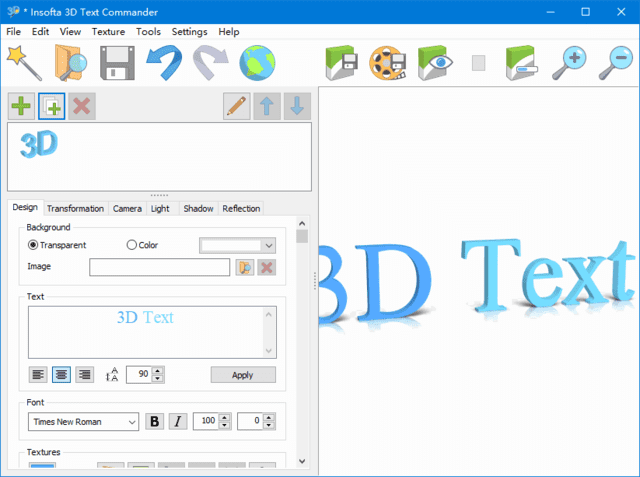
Task: Select the Transparent background option
Action: pos(33,245)
